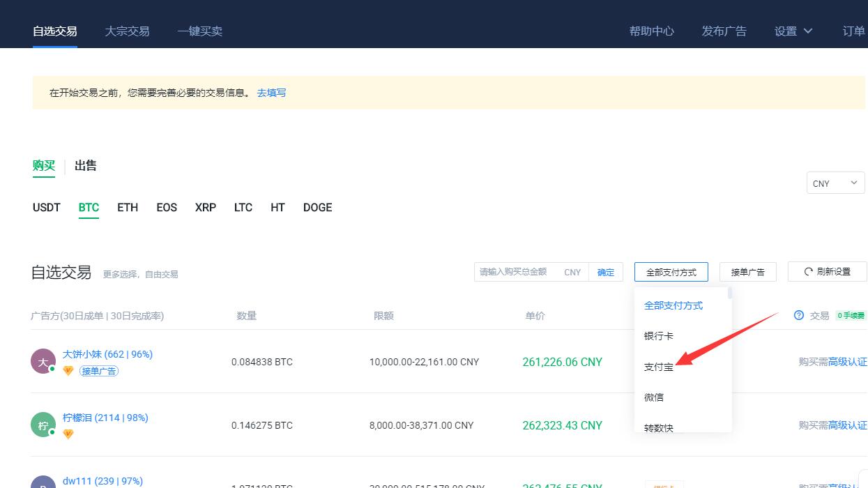Click advertiser 柠檬泪's green avatar
The height and width of the screenshot is (488, 868).
[43, 425]
